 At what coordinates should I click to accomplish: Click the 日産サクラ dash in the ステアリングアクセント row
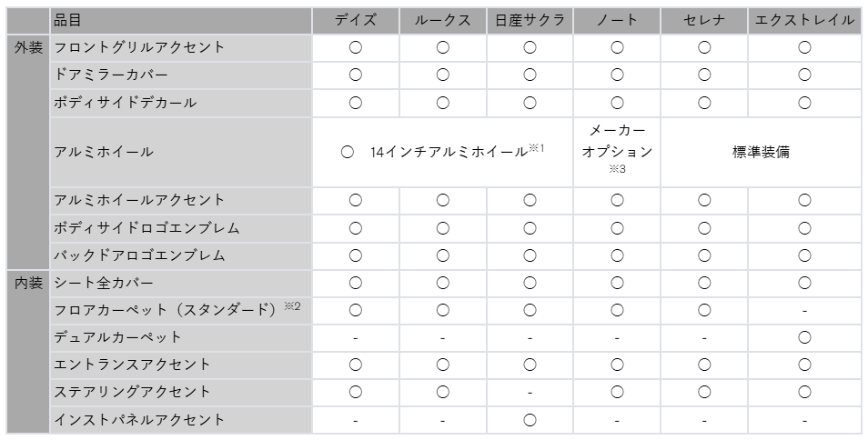[x=530, y=393]
